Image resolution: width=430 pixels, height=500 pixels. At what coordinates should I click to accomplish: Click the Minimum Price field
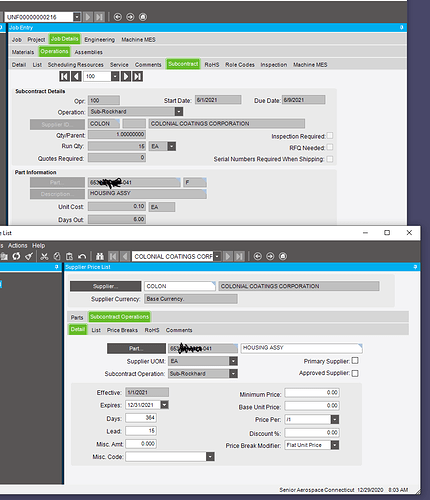click(312, 393)
